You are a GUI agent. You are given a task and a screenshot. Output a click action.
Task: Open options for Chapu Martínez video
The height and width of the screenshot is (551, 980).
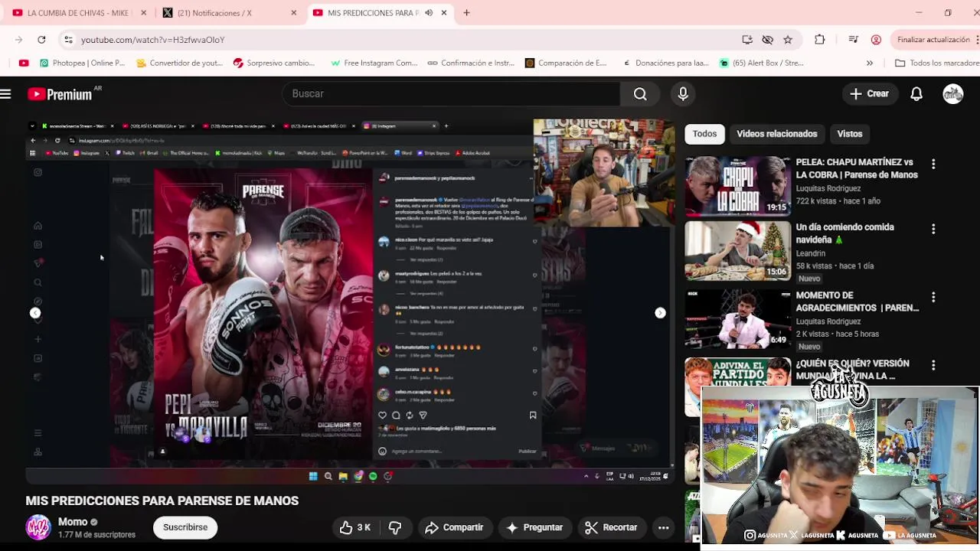[933, 164]
